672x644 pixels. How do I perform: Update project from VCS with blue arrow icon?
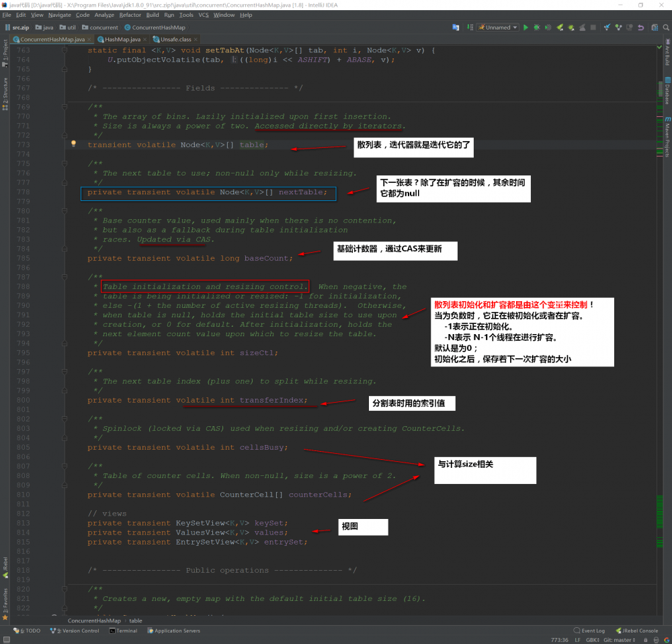point(607,28)
